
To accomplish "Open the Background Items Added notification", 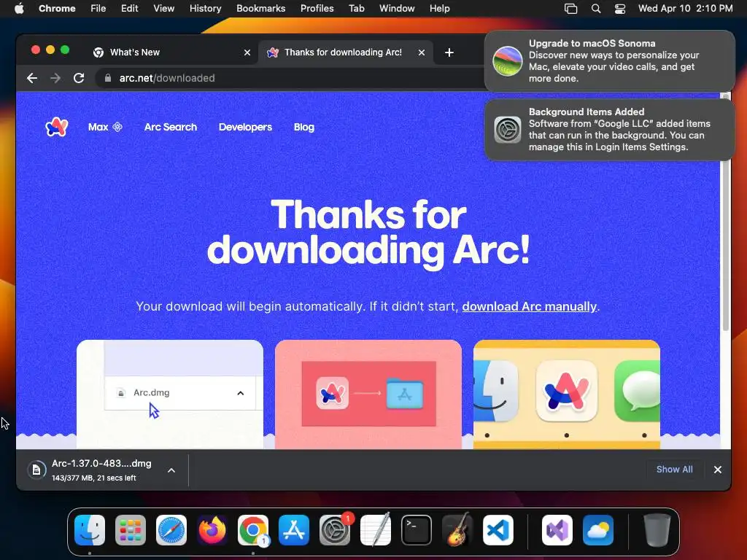I will click(609, 130).
